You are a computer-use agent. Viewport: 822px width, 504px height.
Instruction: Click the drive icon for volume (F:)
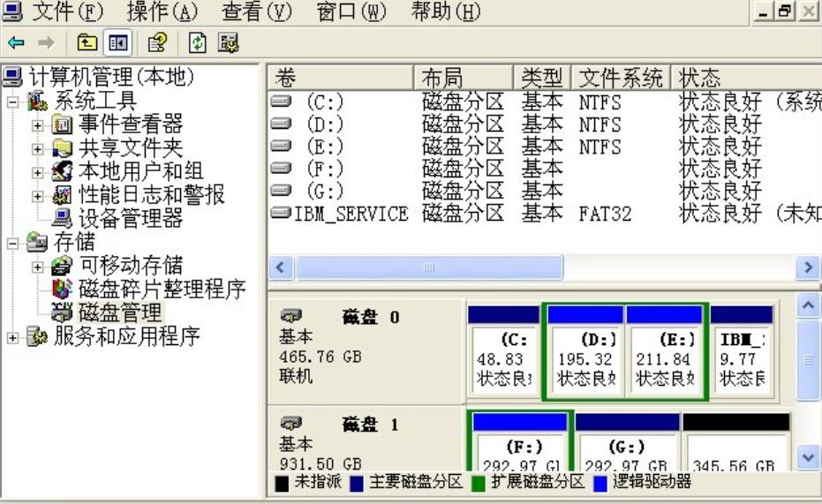(281, 168)
